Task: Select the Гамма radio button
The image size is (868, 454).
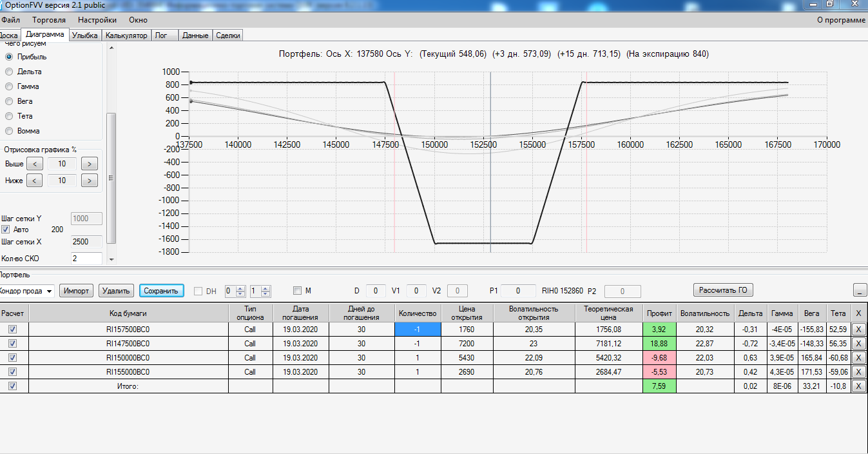Action: click(9, 86)
